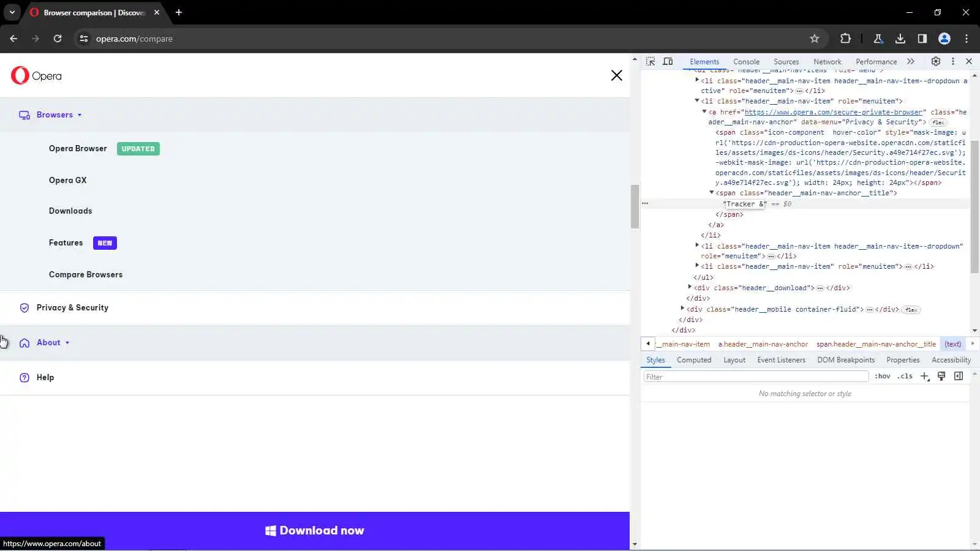Screen dimensions: 980x551
Task: Open the browser Downloads icon
Action: [x=900, y=39]
